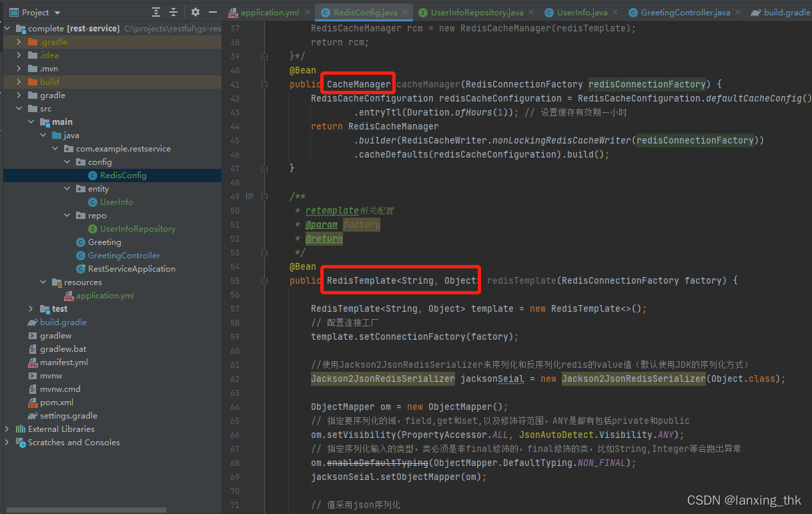Switch to the build.gradle tab

[780, 13]
